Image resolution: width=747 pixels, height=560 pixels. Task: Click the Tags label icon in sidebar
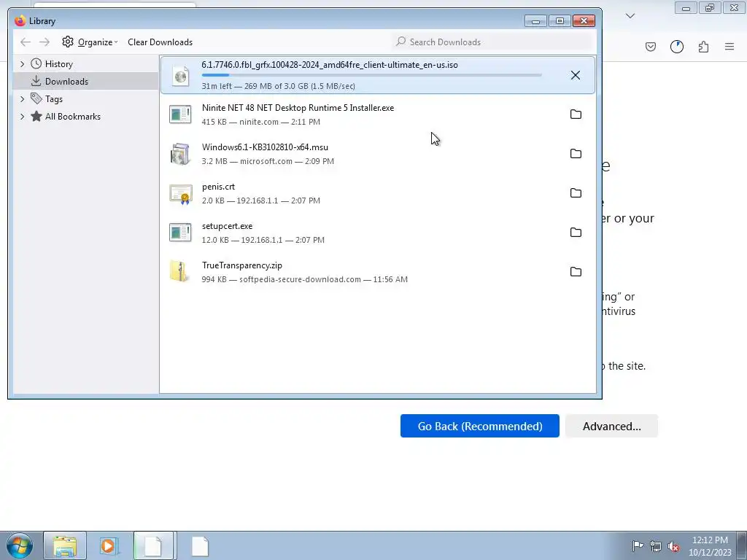pos(36,98)
